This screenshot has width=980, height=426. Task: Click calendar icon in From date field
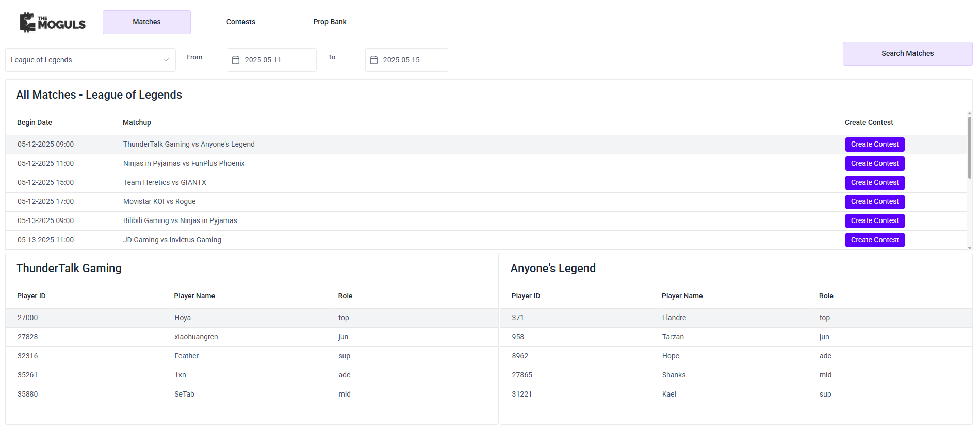click(x=236, y=60)
